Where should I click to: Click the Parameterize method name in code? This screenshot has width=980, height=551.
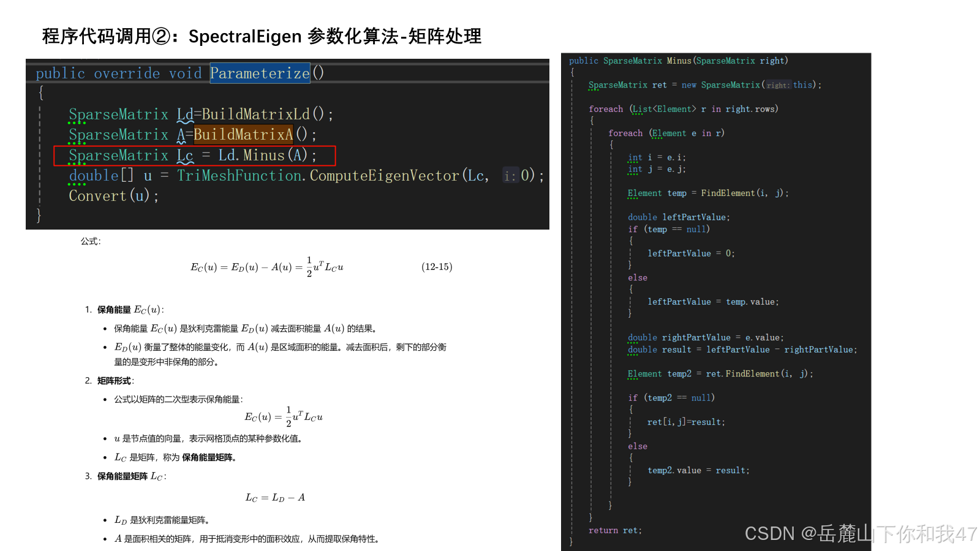coord(260,73)
